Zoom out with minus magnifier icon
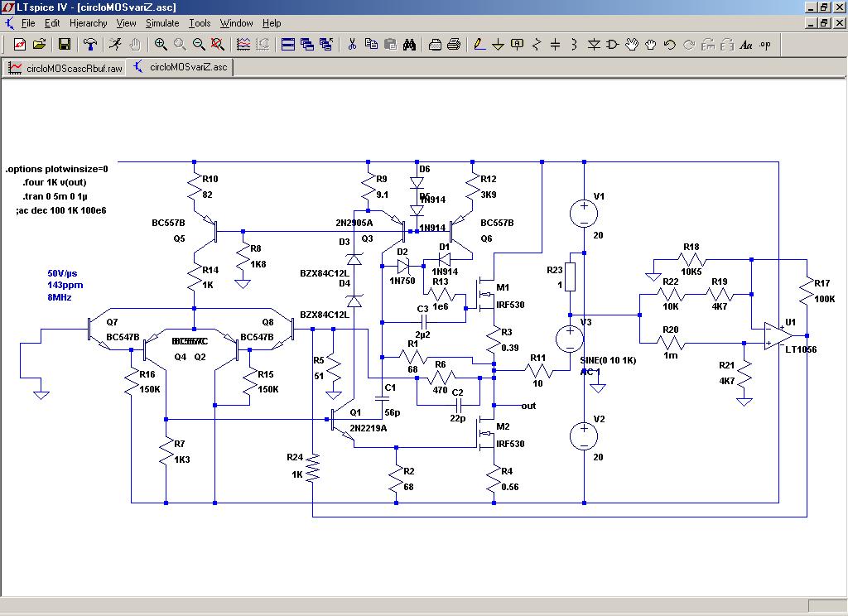This screenshot has width=848, height=616. [199, 45]
